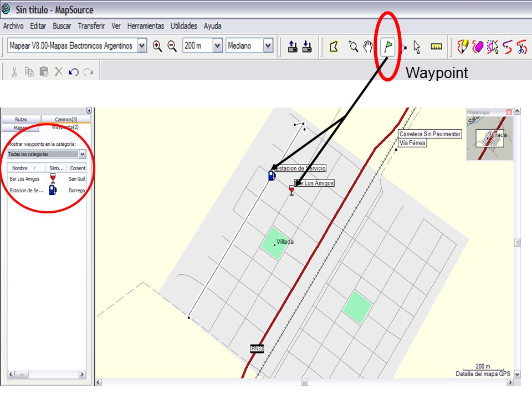
Task: Click the Carretera Sin Pavimentar tooltip
Action: [x=430, y=134]
